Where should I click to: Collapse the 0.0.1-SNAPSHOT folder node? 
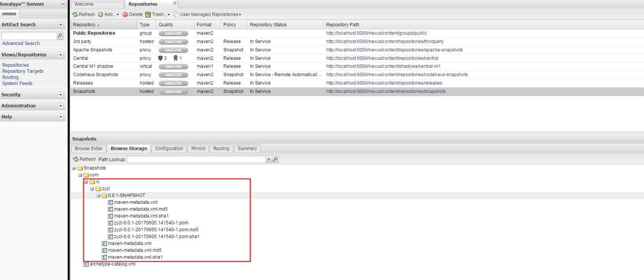click(x=98, y=195)
